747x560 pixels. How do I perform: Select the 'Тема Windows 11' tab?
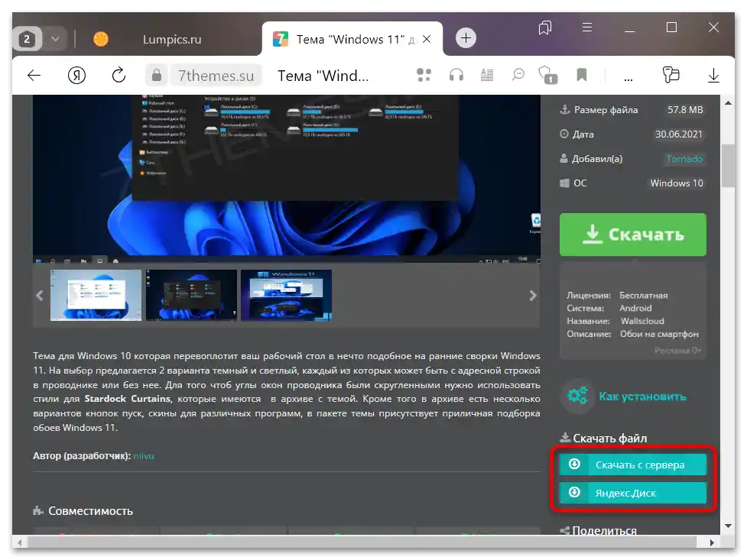[352, 39]
